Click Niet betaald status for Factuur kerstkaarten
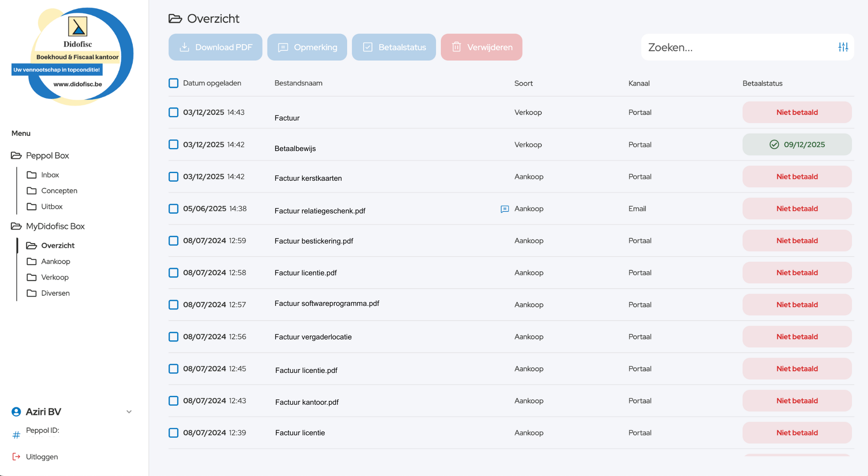The image size is (868, 476). pos(796,176)
